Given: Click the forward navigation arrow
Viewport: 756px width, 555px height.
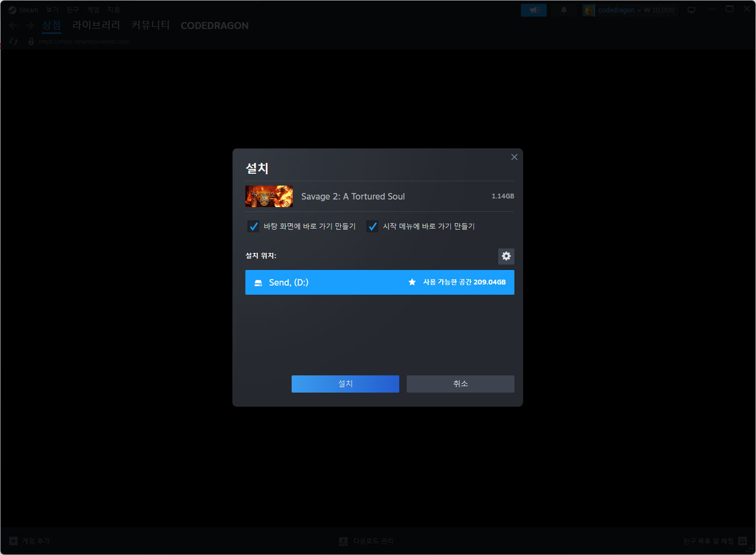Looking at the screenshot, I should click(30, 25).
